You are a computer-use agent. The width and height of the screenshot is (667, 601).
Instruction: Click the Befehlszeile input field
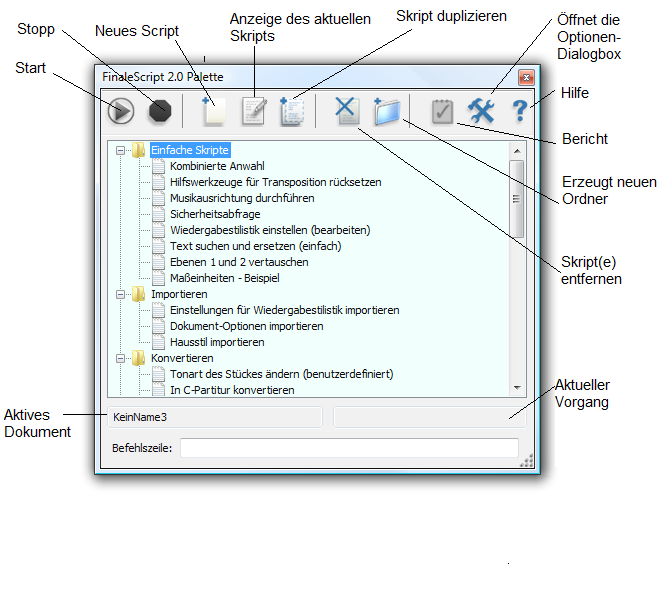[x=349, y=448]
